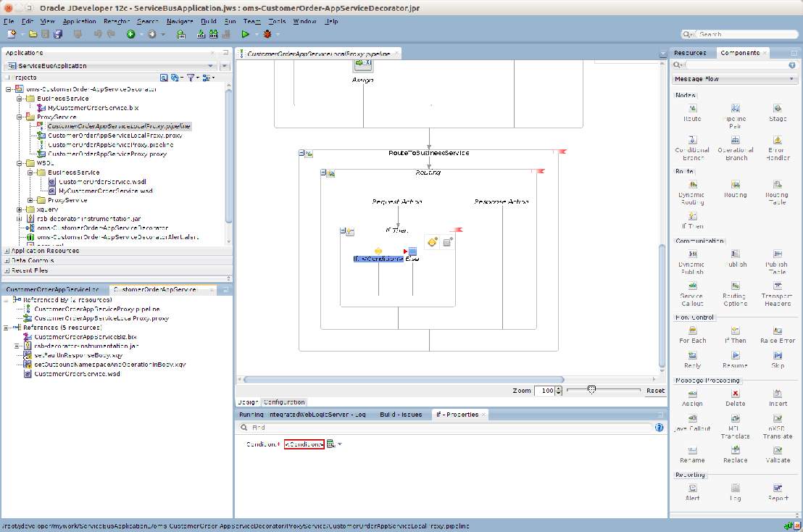
Task: Expand the Application Resources section
Action: [7, 251]
